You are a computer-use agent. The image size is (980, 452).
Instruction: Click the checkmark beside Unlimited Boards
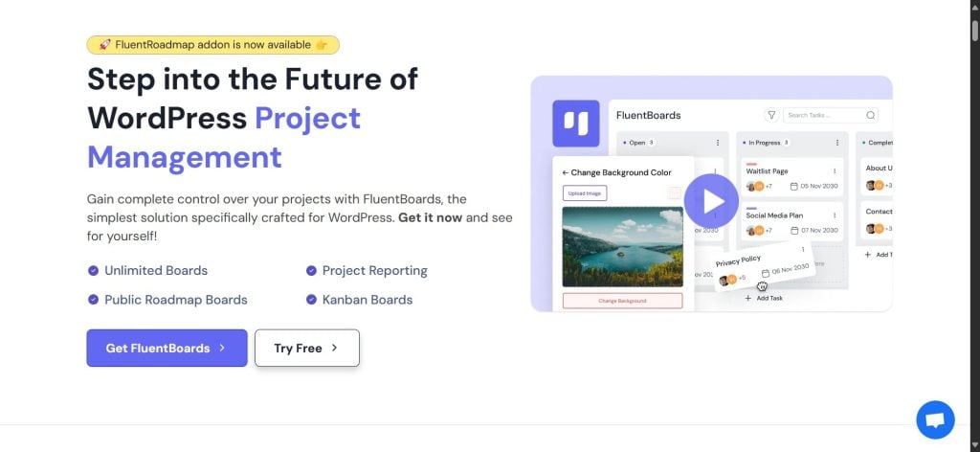click(x=93, y=271)
